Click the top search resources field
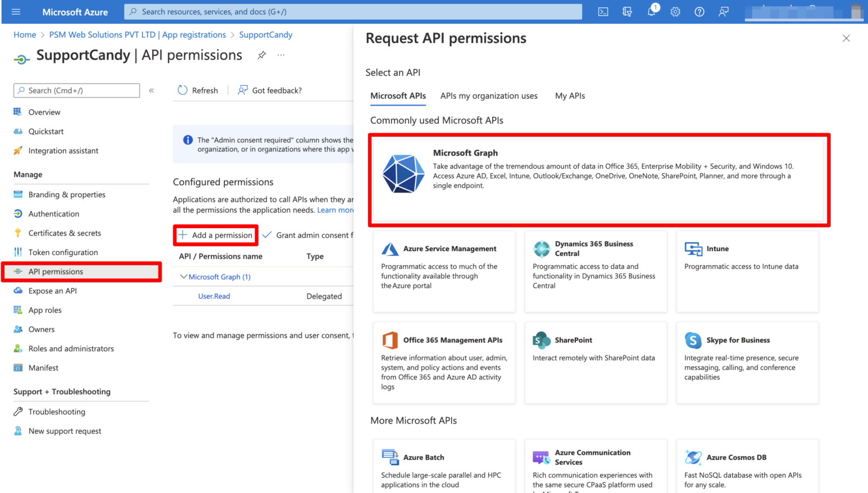The image size is (868, 493). [x=353, y=12]
